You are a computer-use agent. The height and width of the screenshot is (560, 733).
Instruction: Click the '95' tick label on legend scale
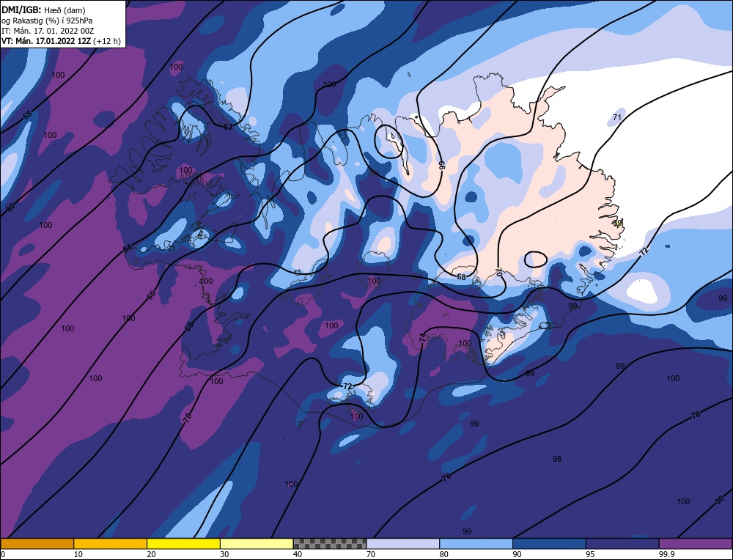590,554
